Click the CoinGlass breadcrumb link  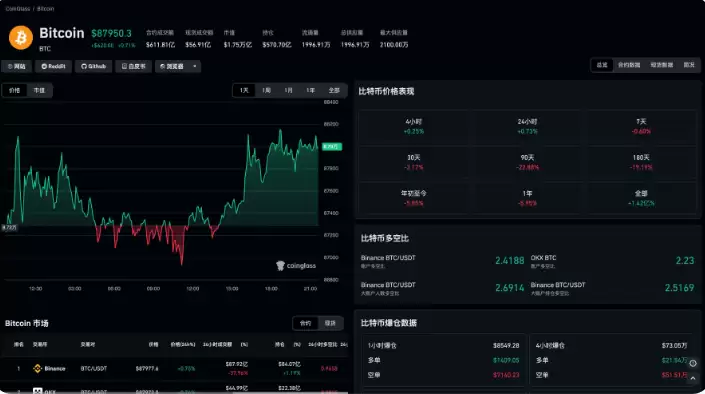18,9
